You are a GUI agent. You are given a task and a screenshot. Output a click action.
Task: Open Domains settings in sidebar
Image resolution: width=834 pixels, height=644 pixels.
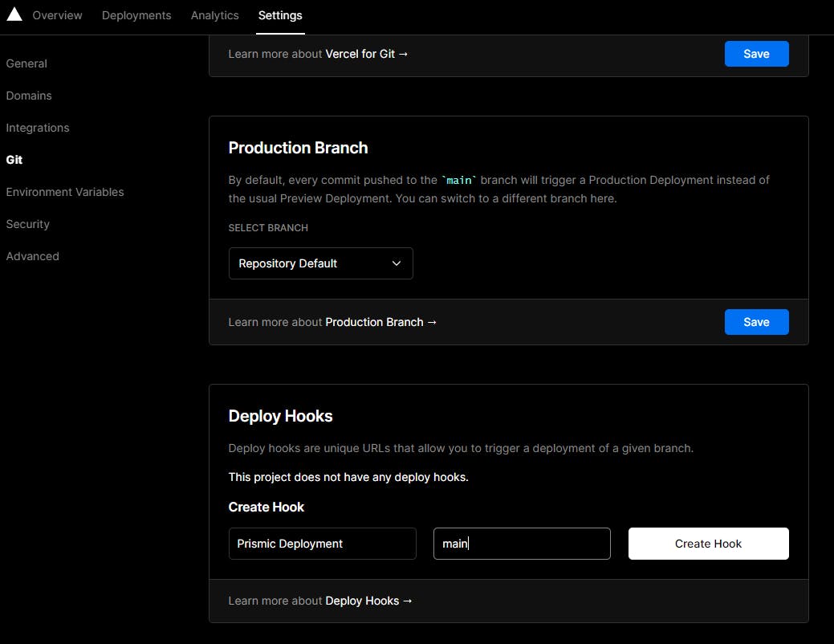point(29,96)
